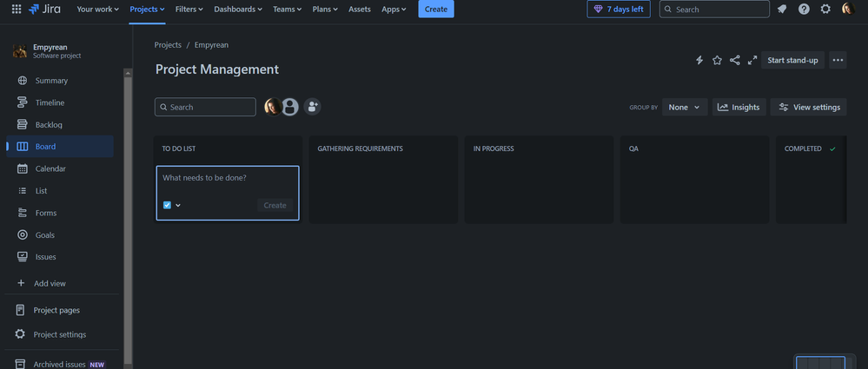Filter by the first assignee avatar
The image size is (868, 369).
[274, 107]
